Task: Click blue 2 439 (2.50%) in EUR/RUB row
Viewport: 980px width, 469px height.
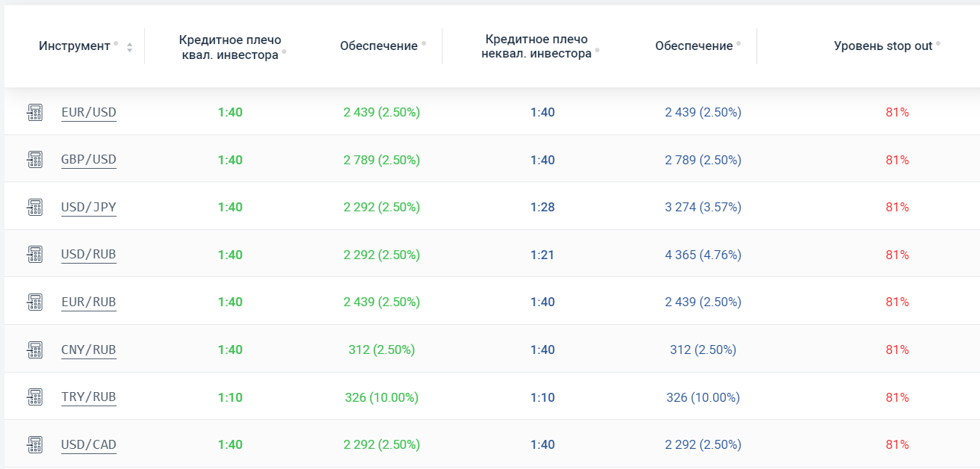Action: [x=703, y=302]
